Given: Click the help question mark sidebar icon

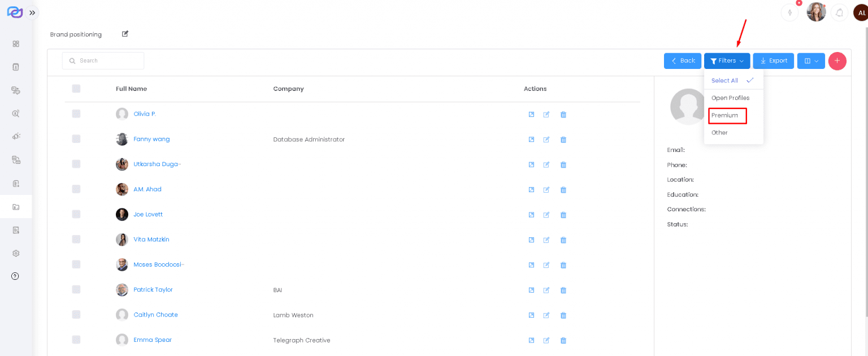Looking at the screenshot, I should coord(15,276).
